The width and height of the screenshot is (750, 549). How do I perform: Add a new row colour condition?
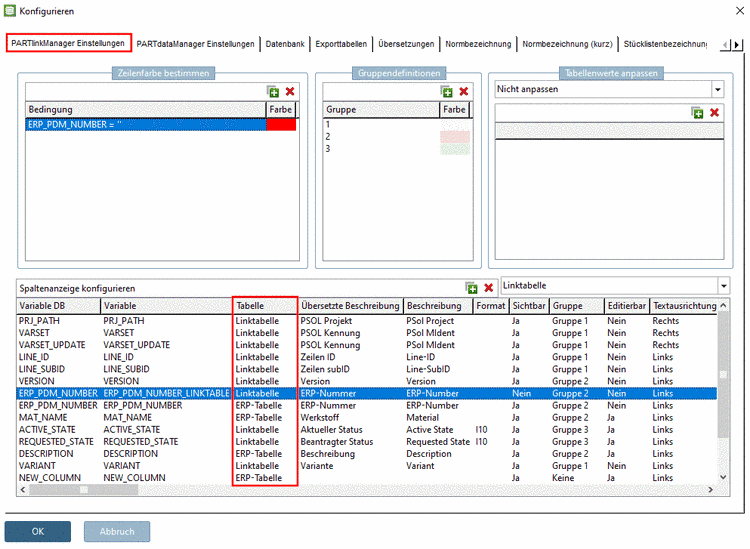click(273, 91)
